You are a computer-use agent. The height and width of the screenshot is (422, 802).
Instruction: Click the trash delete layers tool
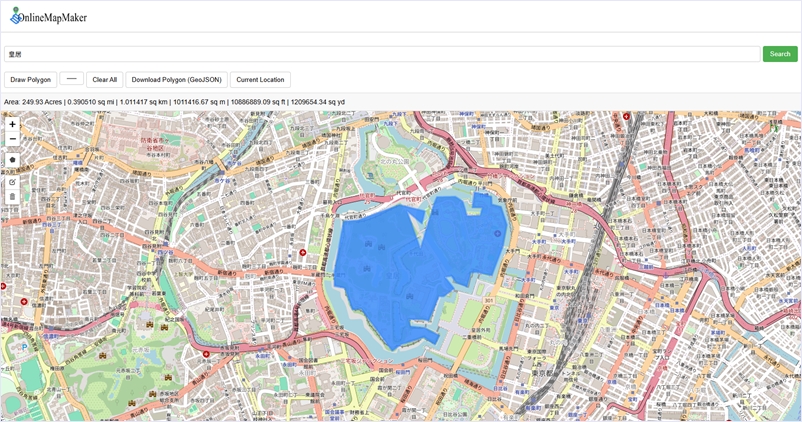click(x=12, y=197)
